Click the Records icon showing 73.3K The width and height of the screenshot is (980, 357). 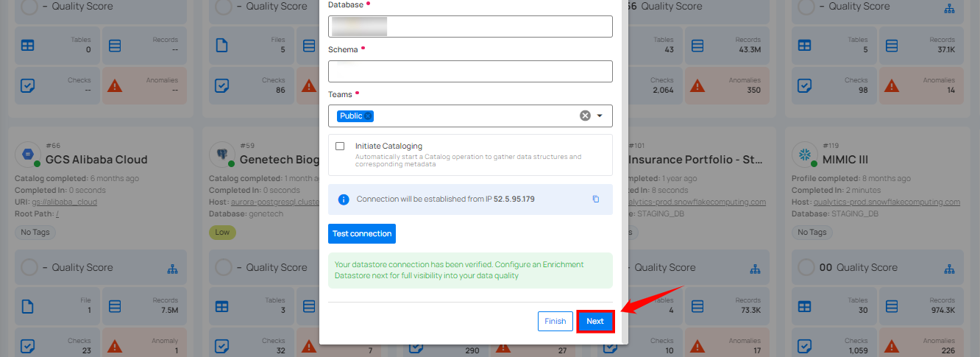(x=697, y=306)
